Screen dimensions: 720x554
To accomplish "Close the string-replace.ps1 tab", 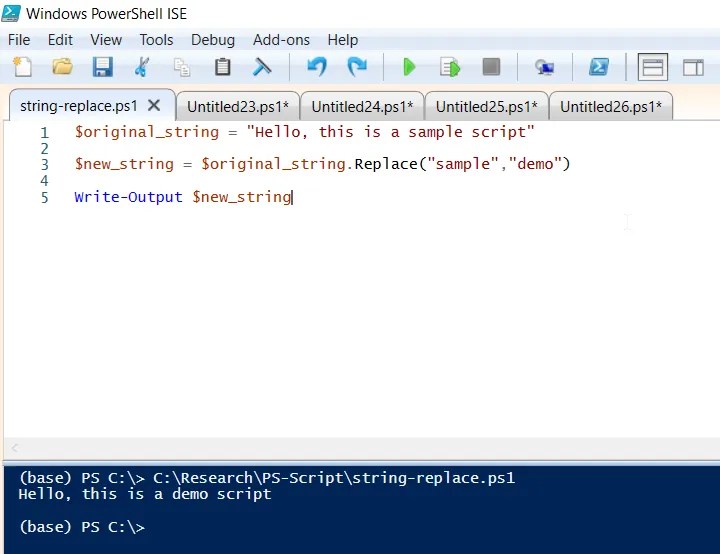I will (x=154, y=106).
